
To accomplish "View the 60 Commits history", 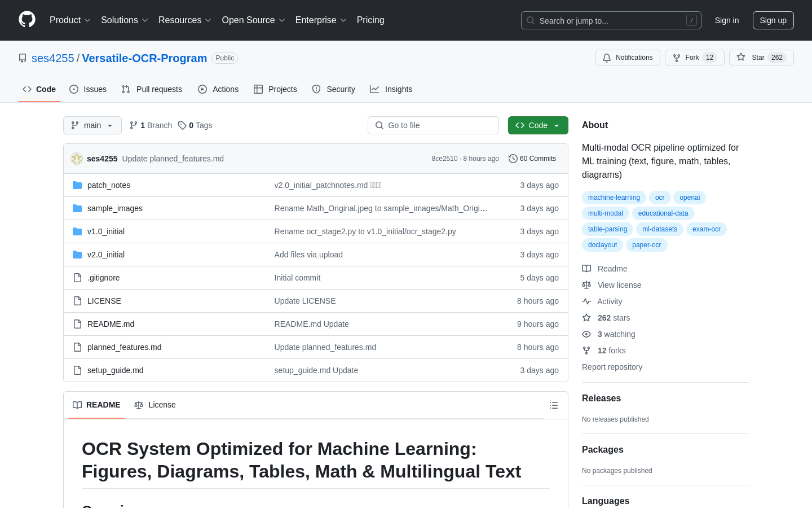I will pos(532,159).
